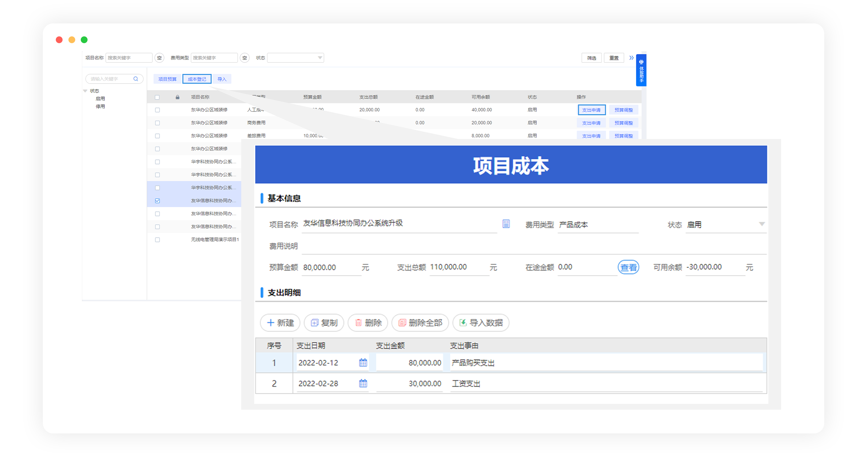Switch to the 项目预算 tab
The width and height of the screenshot is (868, 459).
pyautogui.click(x=167, y=79)
